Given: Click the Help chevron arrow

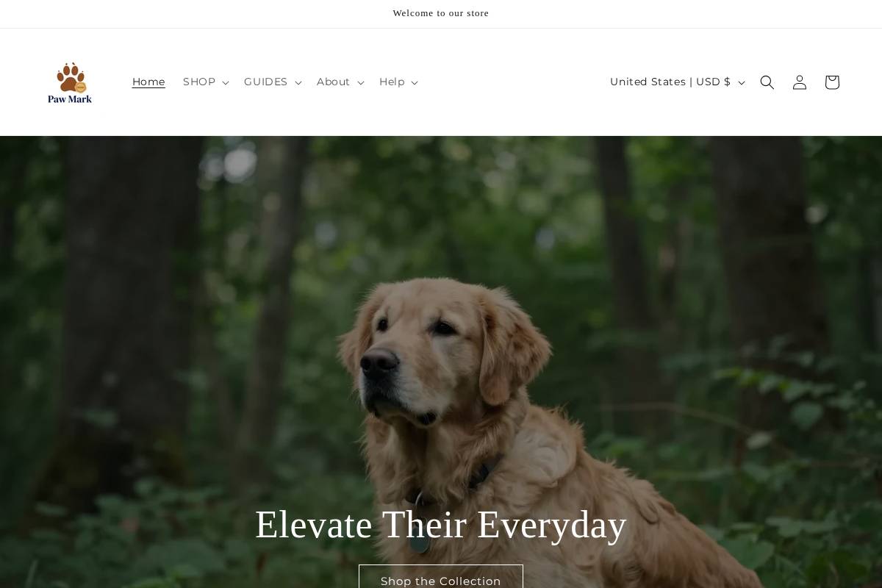Looking at the screenshot, I should [x=414, y=82].
